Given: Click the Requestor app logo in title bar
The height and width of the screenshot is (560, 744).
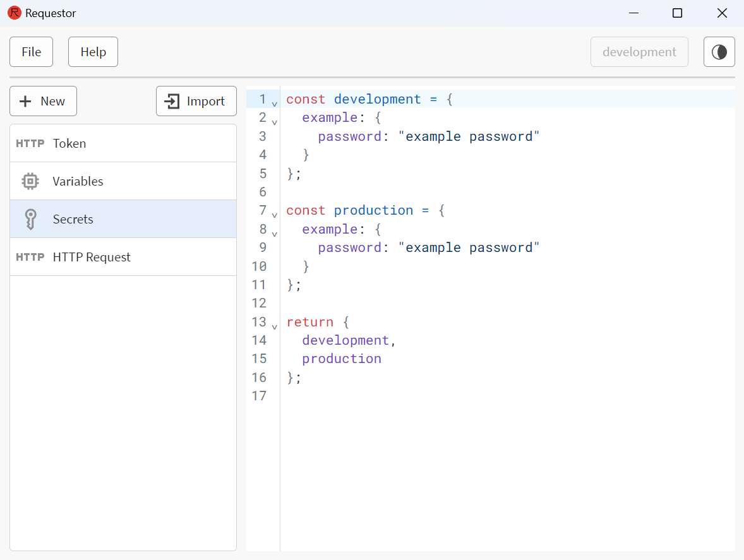Looking at the screenshot, I should [x=14, y=13].
